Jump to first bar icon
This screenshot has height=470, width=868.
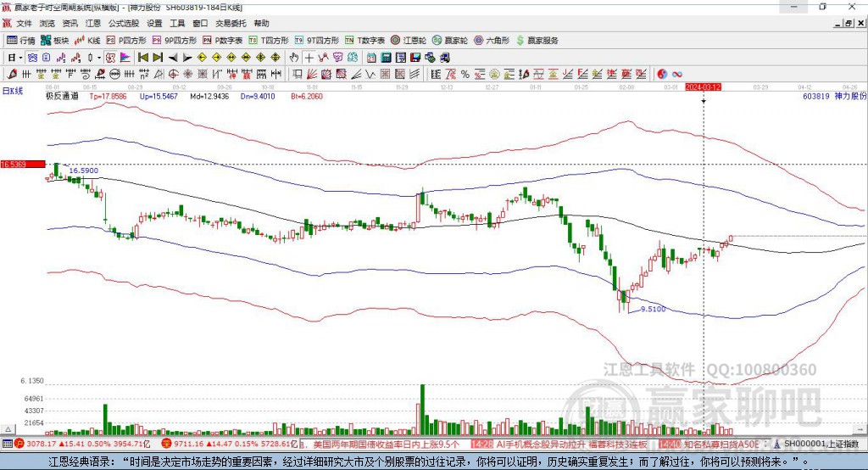pos(142,58)
